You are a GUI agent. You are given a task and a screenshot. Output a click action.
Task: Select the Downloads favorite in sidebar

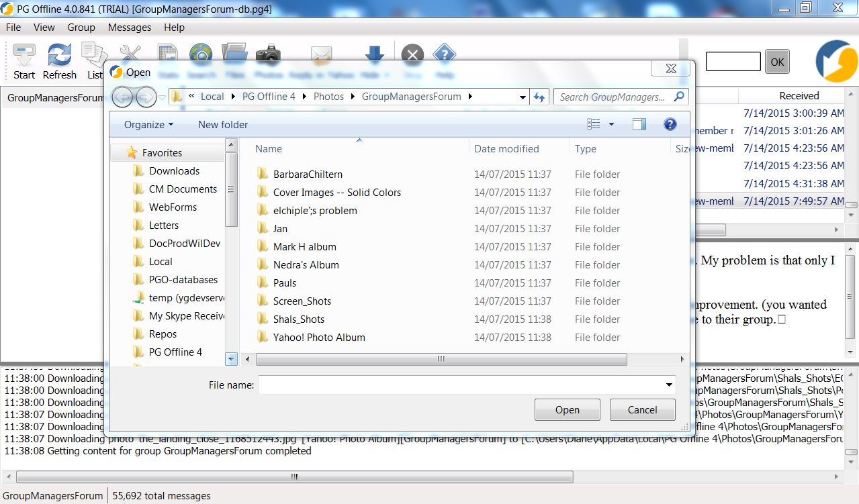(174, 171)
